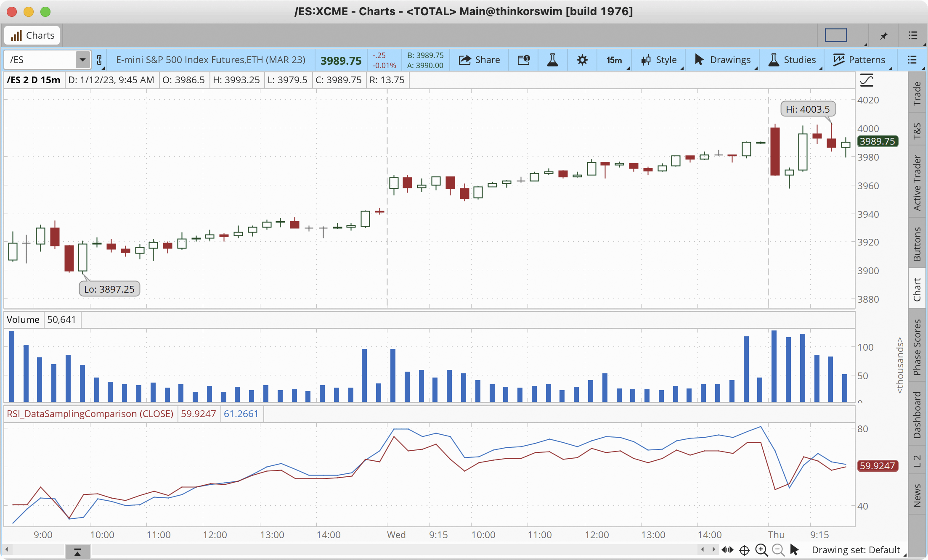Viewport: 928px width, 560px height.
Task: Click the Volume value 50,641
Action: [x=61, y=320]
